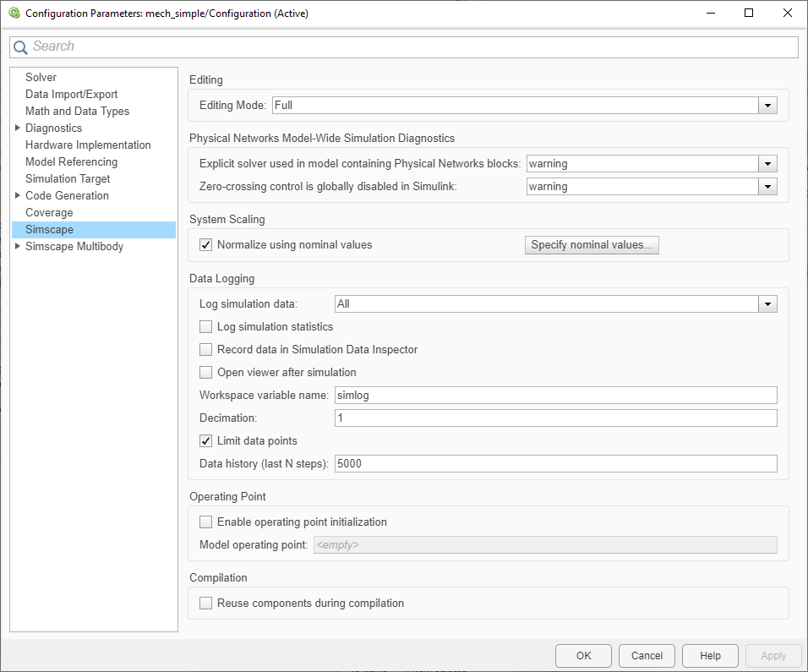
Task: Click the Data history steps field
Action: [x=555, y=463]
